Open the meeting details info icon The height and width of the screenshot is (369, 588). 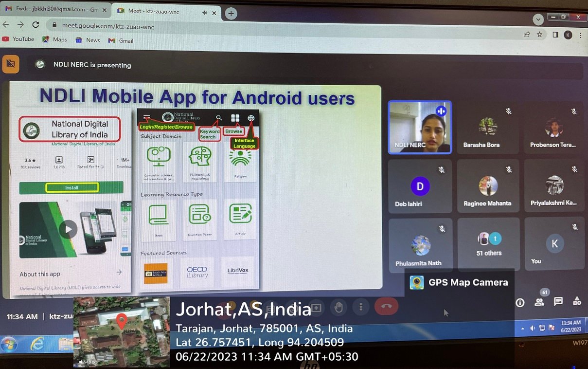pyautogui.click(x=520, y=302)
